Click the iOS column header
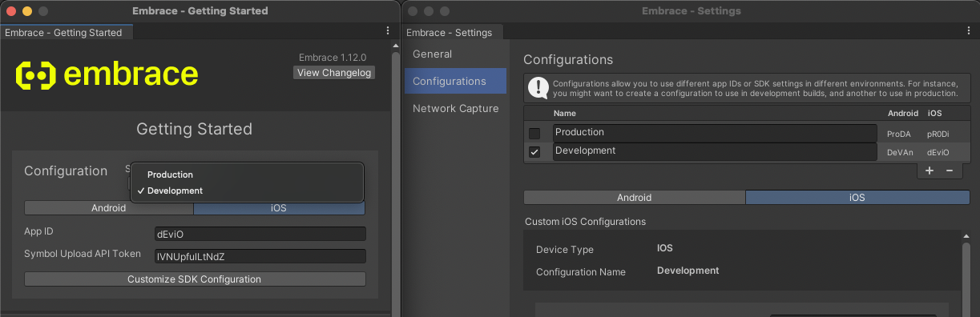This screenshot has width=980, height=317. (934, 114)
